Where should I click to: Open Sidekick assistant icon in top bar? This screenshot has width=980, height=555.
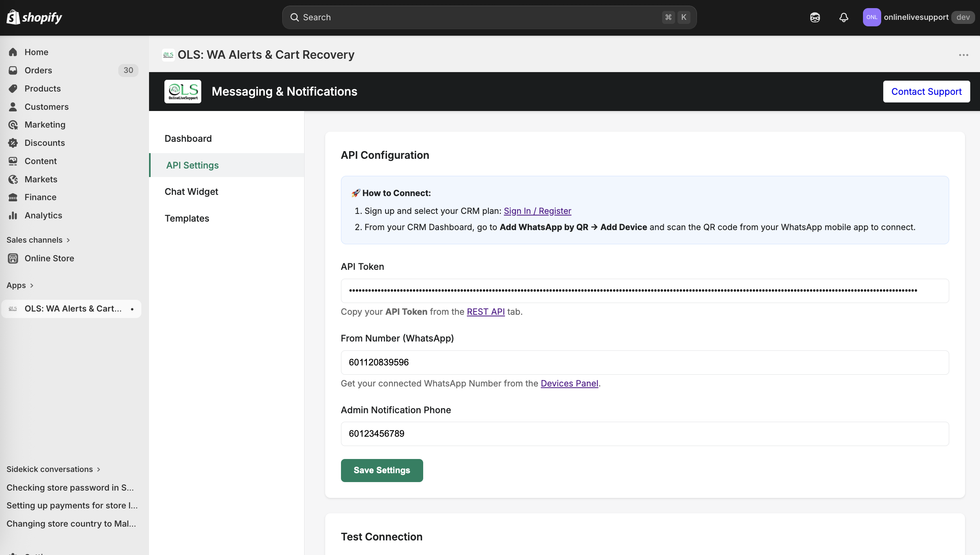point(815,17)
